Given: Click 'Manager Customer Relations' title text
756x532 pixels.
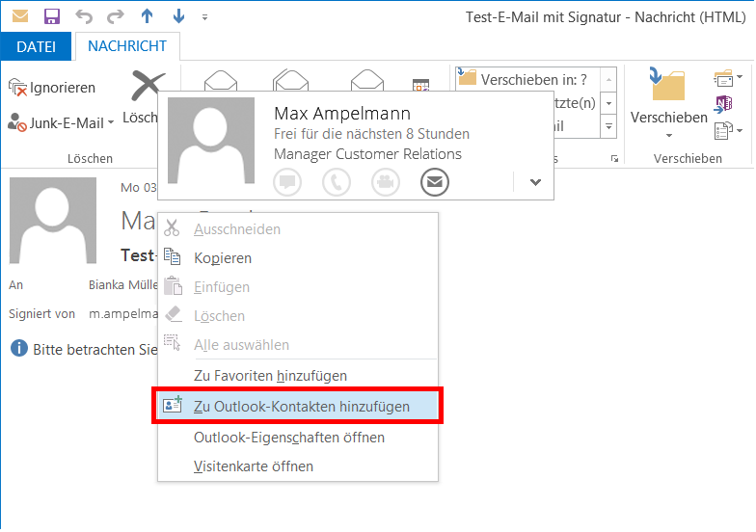Looking at the screenshot, I should coord(367,154).
